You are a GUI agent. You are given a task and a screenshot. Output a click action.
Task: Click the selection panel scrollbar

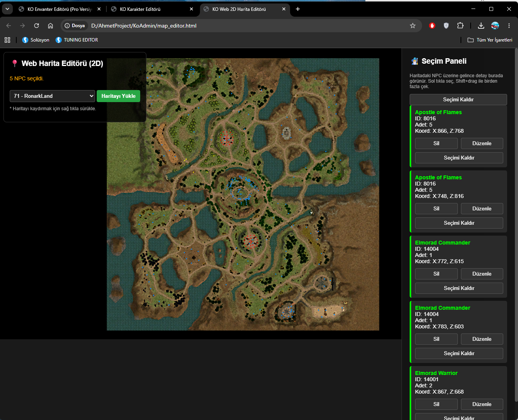coord(516,225)
